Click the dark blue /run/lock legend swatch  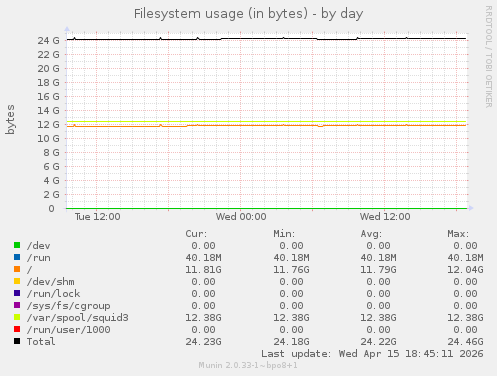pos(17,293)
